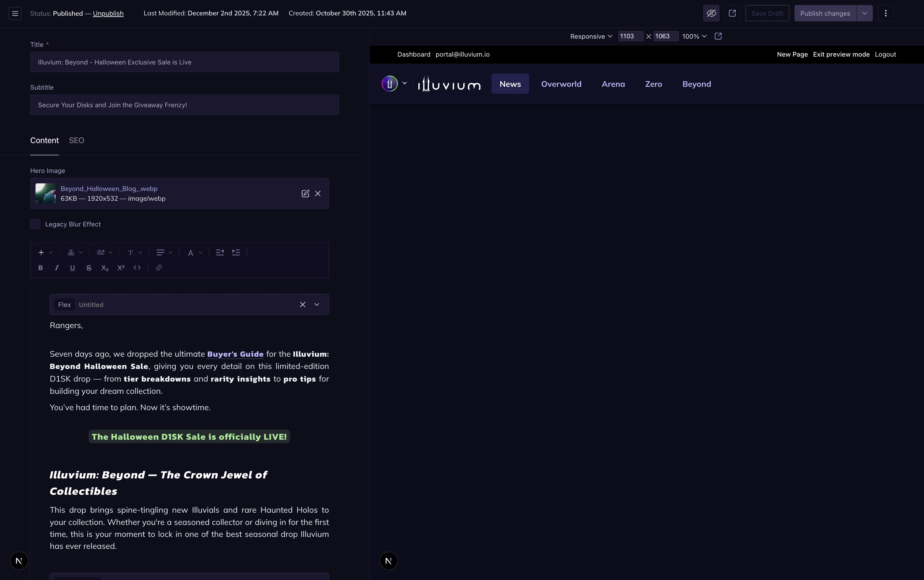Switch to the SEO tab
This screenshot has height=580, width=924.
(x=77, y=140)
